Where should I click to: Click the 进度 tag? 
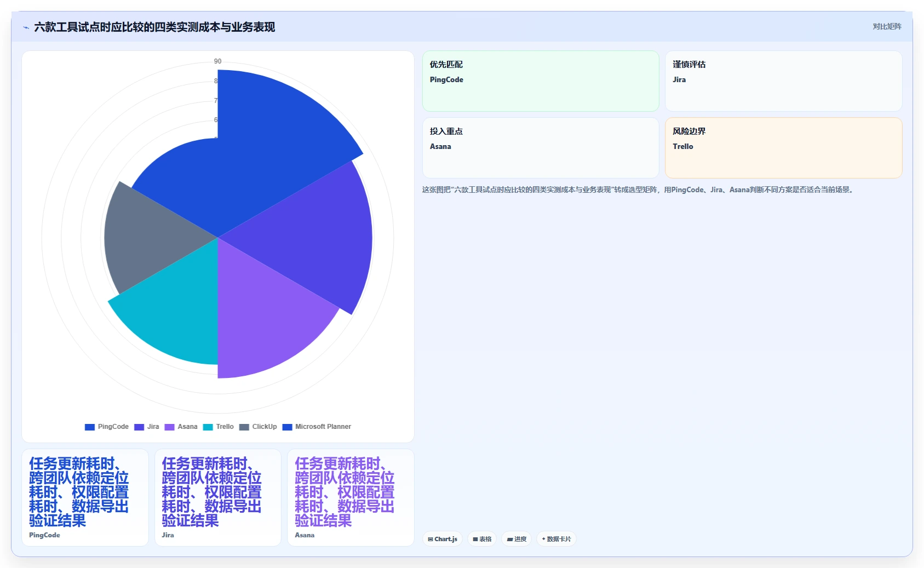point(516,539)
